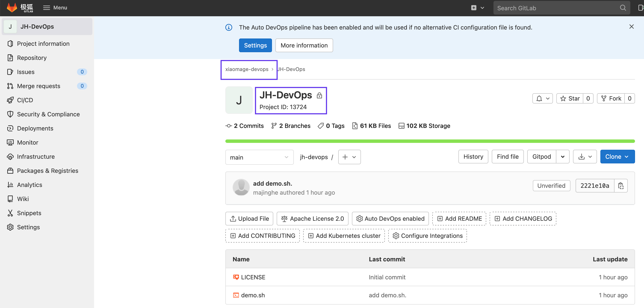Open the main branch selector dropdown

click(x=259, y=157)
